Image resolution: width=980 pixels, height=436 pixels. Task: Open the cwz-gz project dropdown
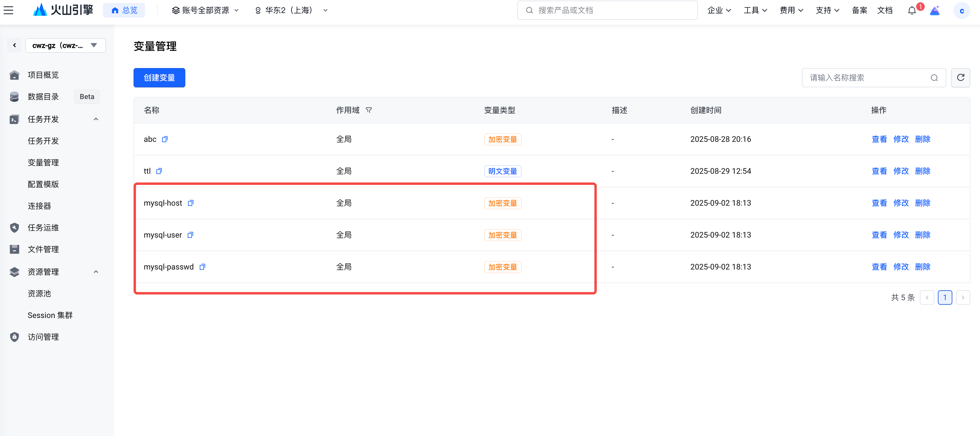tap(65, 45)
